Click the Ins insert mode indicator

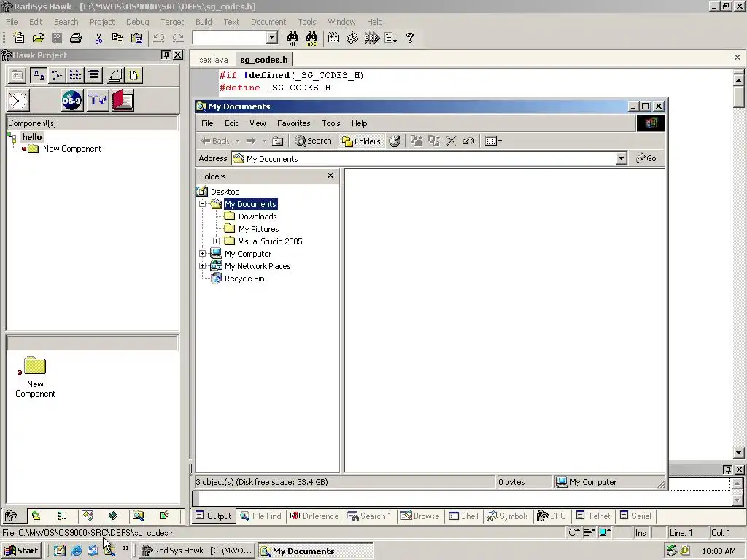click(x=640, y=533)
